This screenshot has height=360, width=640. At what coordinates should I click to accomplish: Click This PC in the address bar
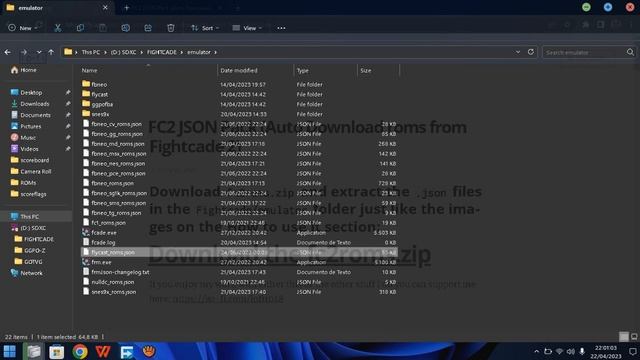coord(91,52)
